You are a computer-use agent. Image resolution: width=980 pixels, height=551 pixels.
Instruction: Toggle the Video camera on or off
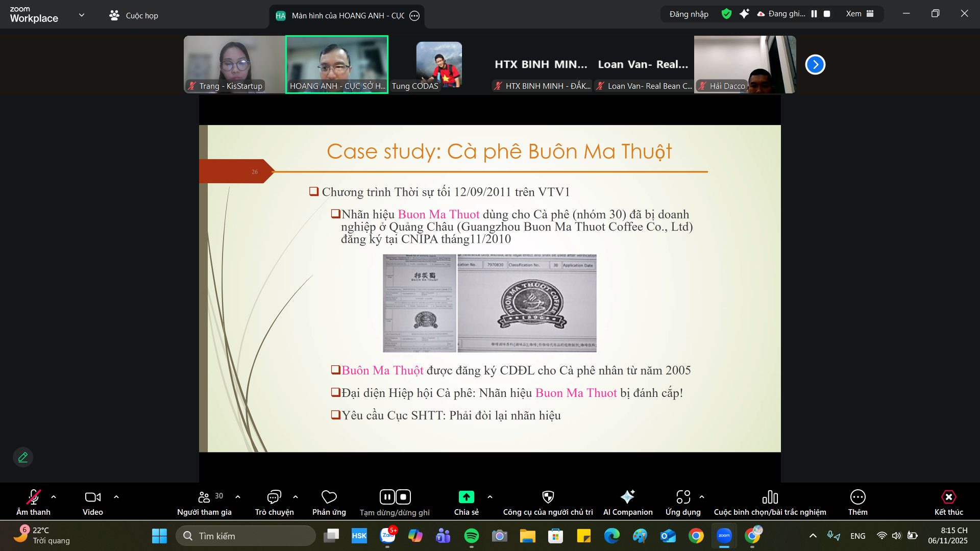click(92, 497)
